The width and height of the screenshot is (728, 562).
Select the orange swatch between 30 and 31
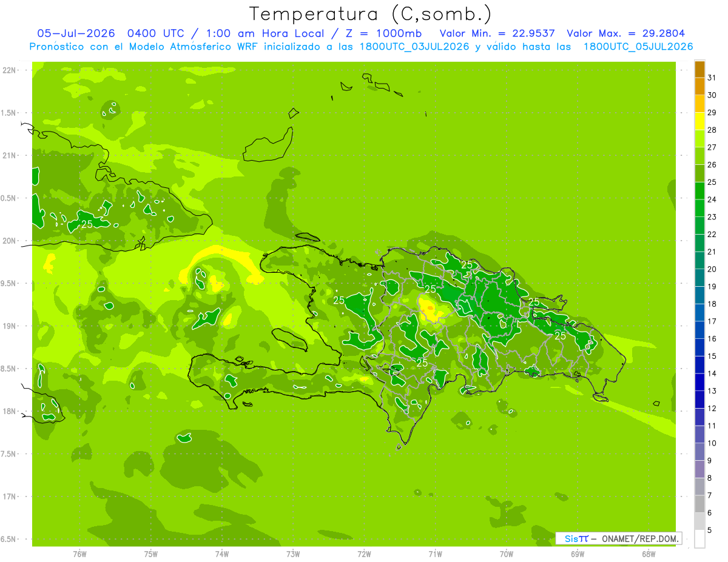coord(699,87)
